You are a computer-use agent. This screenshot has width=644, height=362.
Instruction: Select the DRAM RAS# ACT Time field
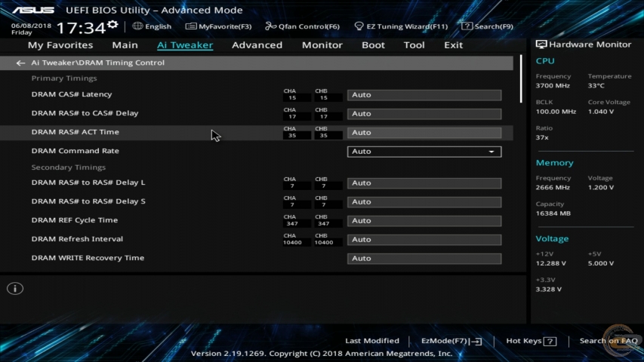pyautogui.click(x=424, y=133)
